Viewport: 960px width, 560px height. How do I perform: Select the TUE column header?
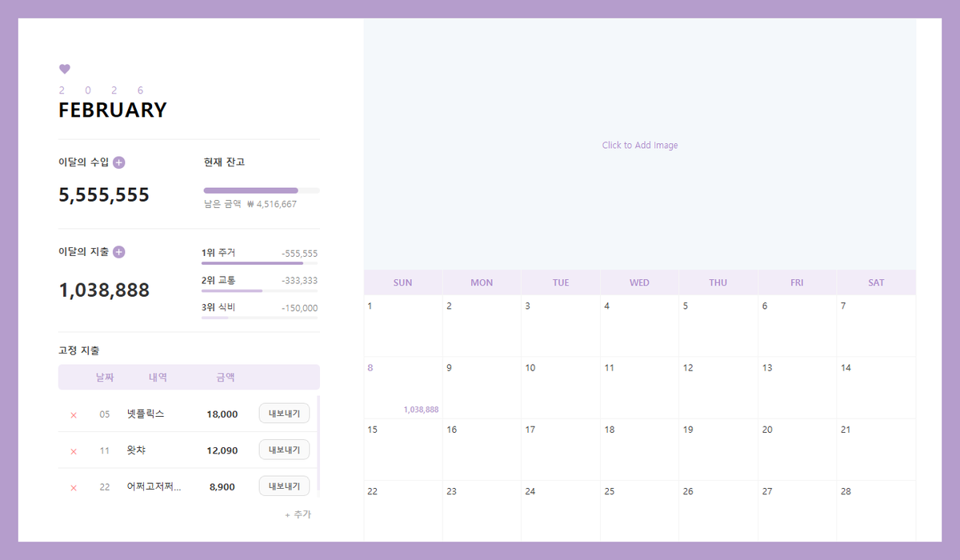[x=561, y=282]
